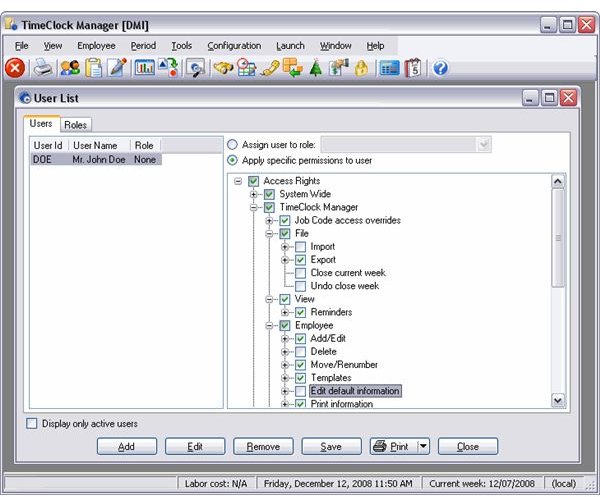The height and width of the screenshot is (497, 600).
Task: Select Apply specific permissions to user
Action: coord(232,160)
